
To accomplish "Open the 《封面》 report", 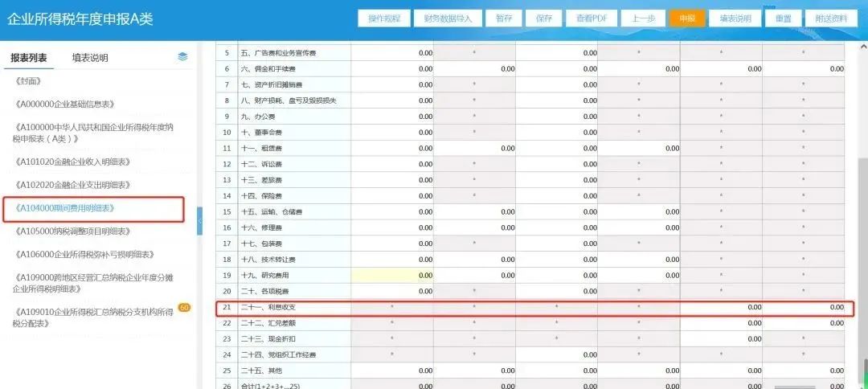I will coord(29,81).
